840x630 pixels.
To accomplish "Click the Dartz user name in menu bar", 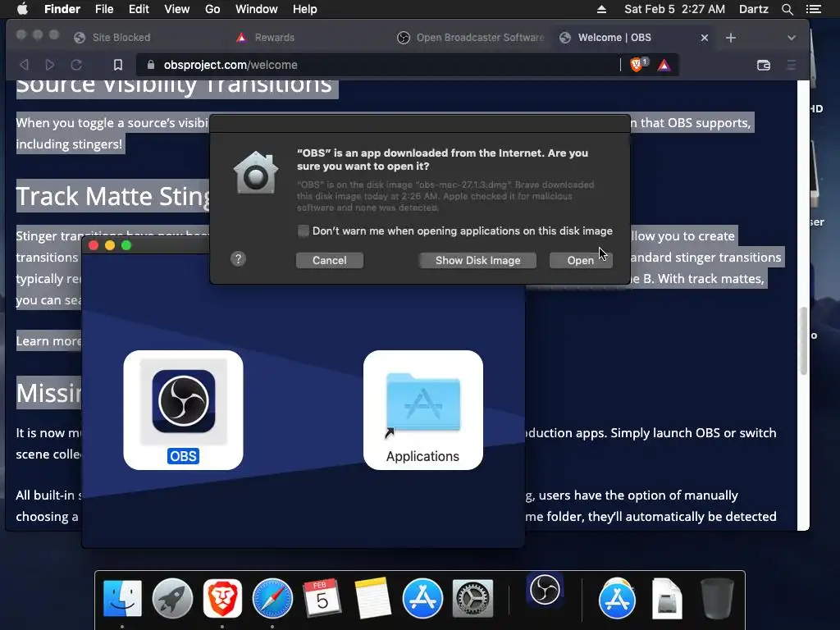I will (754, 9).
